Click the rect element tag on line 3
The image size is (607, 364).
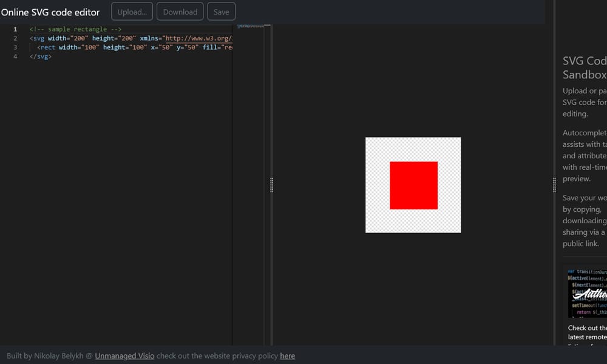click(x=47, y=47)
